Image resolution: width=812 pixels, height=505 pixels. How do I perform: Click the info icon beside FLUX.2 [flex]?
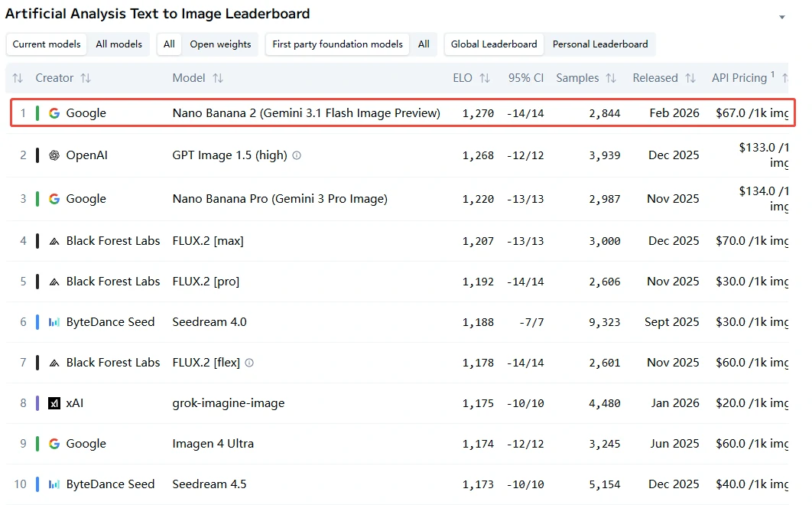click(x=248, y=362)
